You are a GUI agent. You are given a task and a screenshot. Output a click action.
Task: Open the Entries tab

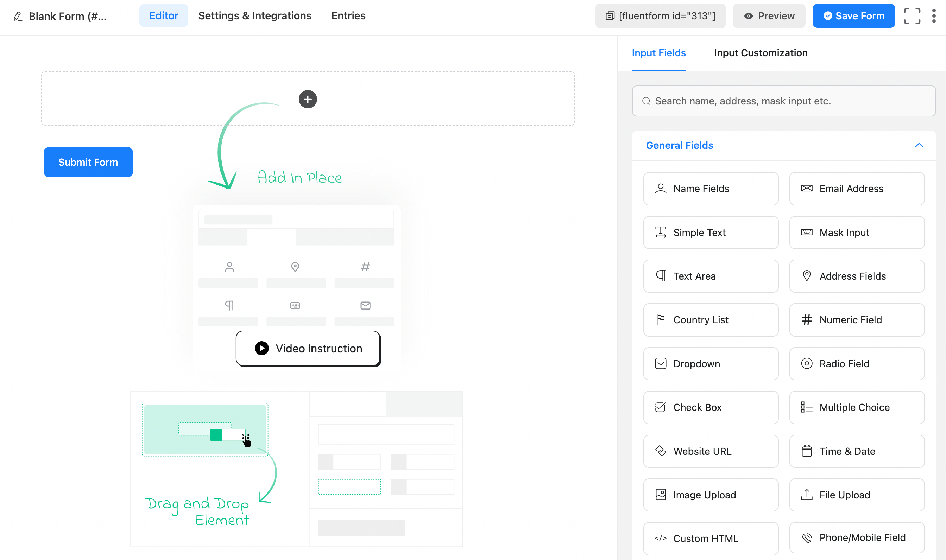[348, 15]
